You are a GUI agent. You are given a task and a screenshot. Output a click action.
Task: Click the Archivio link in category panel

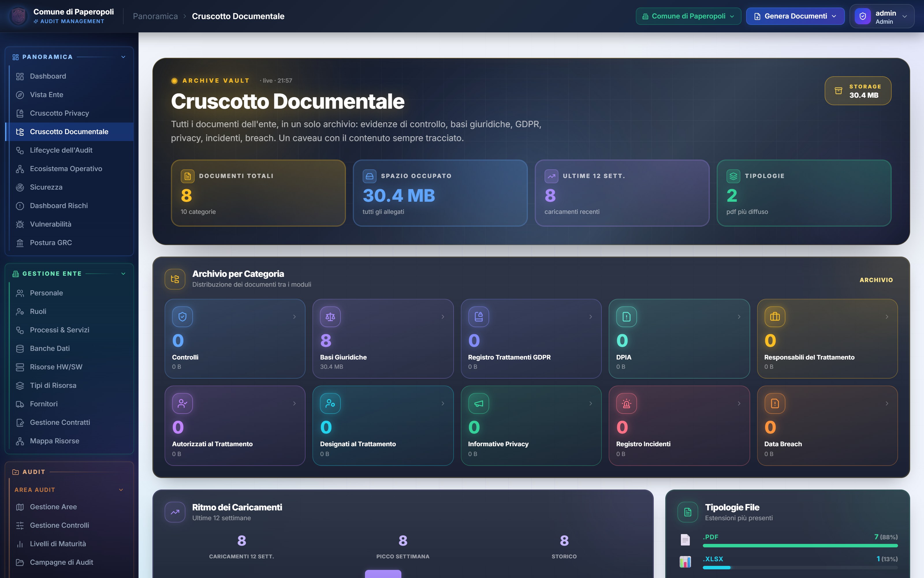tap(876, 280)
